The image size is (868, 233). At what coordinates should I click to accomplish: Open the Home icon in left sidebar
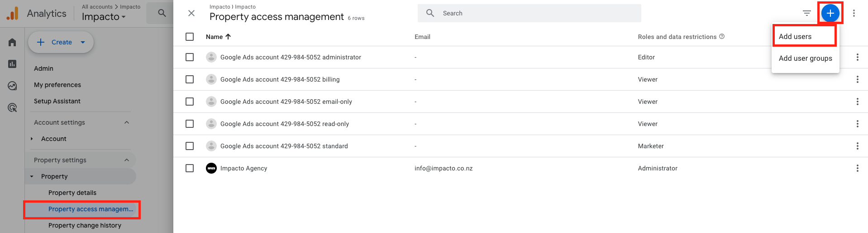coord(12,42)
